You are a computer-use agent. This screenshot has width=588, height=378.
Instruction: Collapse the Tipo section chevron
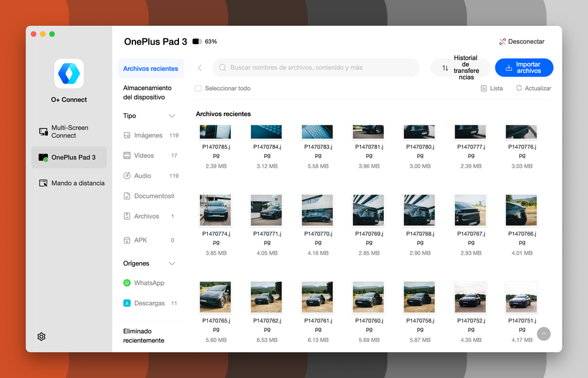point(172,116)
